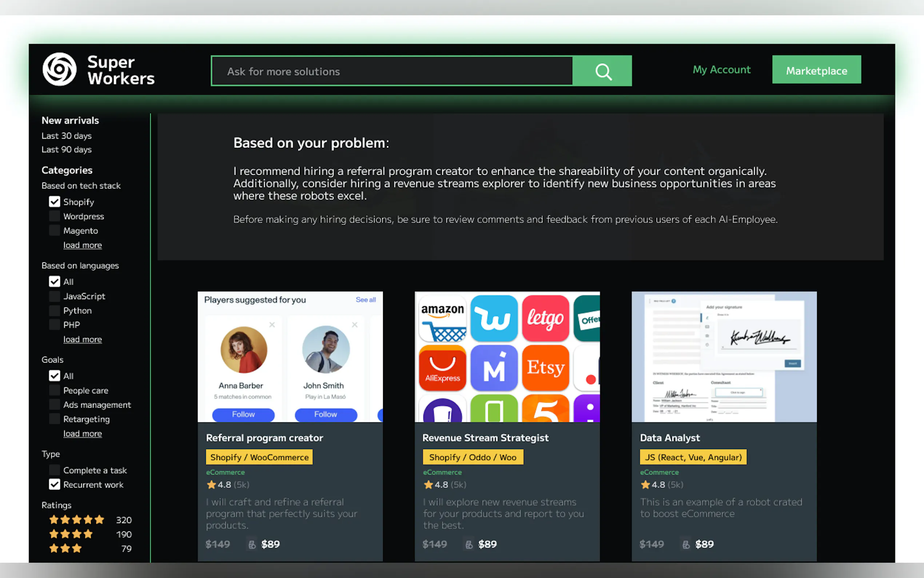Screen dimensions: 924x578
Task: Load more languages options
Action: [83, 340]
